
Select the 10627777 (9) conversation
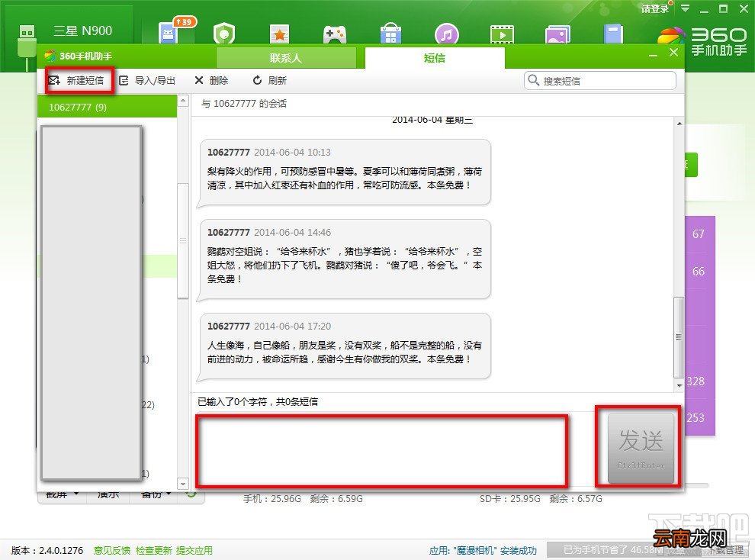coord(107,106)
